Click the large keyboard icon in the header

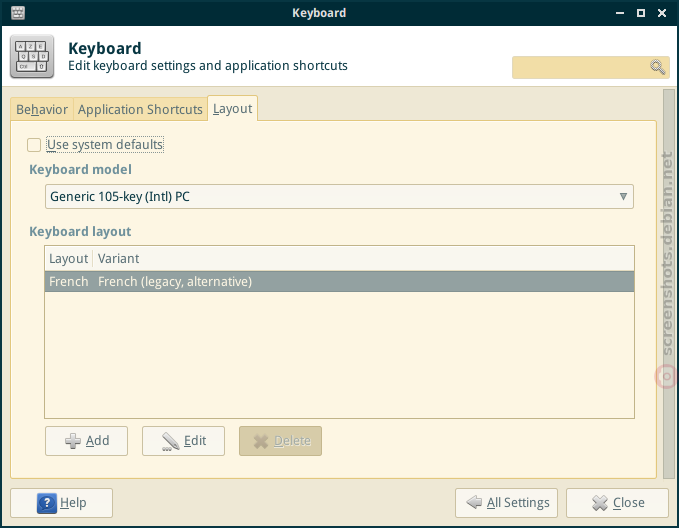tap(32, 56)
